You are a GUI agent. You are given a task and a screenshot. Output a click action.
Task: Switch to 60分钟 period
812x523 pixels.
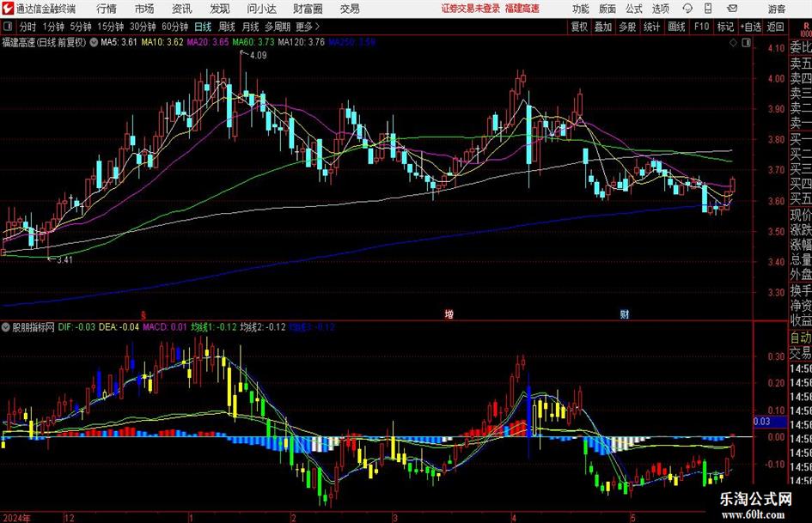(x=175, y=27)
